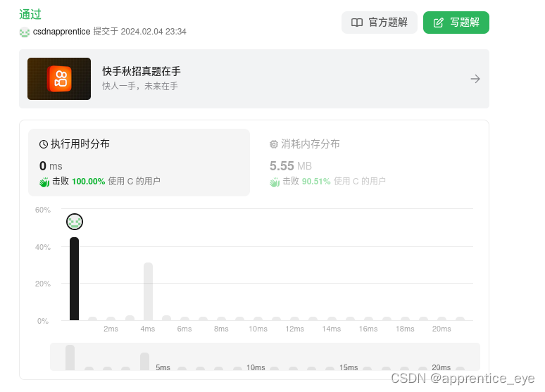Open the 官方题解 official solution button
Screen dimensions: 545x392
point(380,23)
